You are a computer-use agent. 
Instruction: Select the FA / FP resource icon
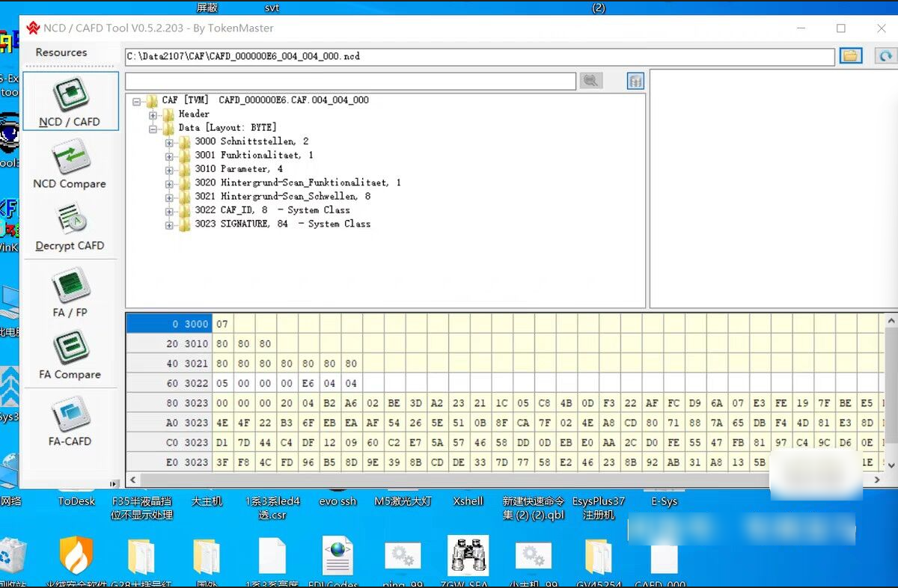[x=70, y=293]
